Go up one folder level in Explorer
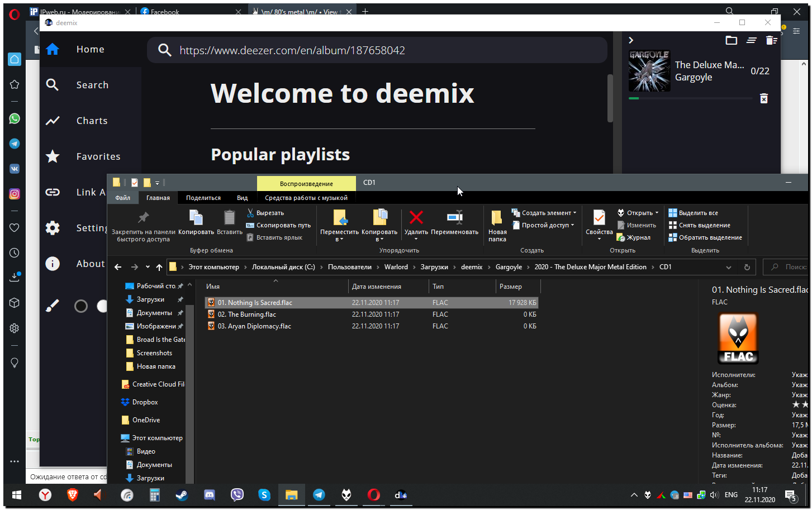This screenshot has height=510, width=812. pos(159,267)
